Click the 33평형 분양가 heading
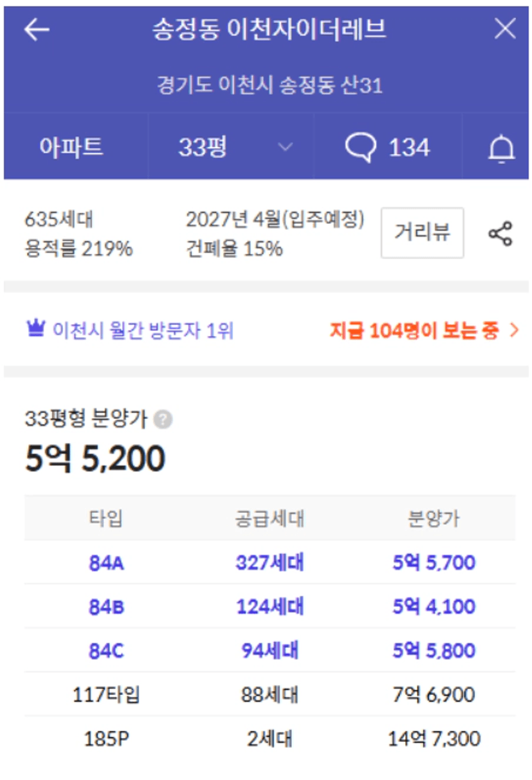Image resolution: width=532 pixels, height=780 pixels. [86, 420]
